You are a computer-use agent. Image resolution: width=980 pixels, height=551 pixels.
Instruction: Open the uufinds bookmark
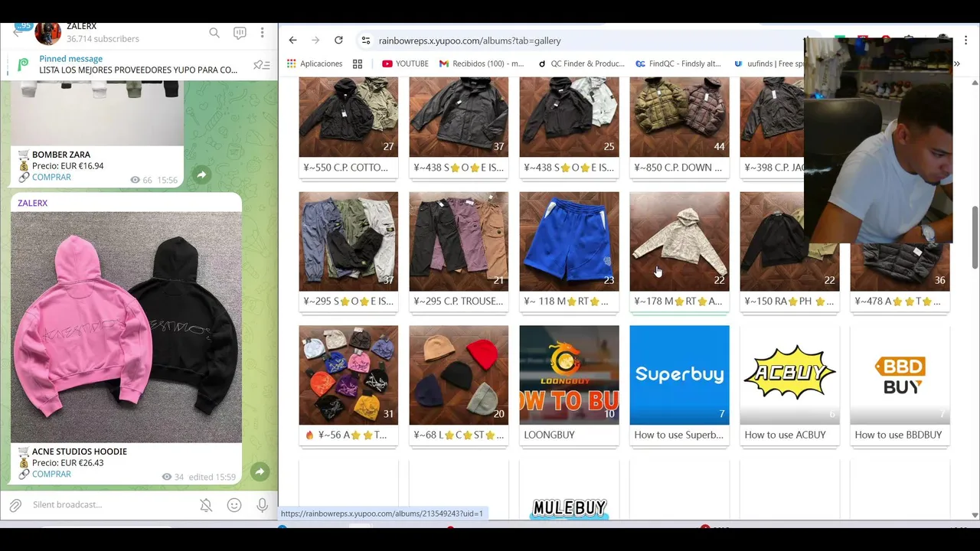pos(769,64)
